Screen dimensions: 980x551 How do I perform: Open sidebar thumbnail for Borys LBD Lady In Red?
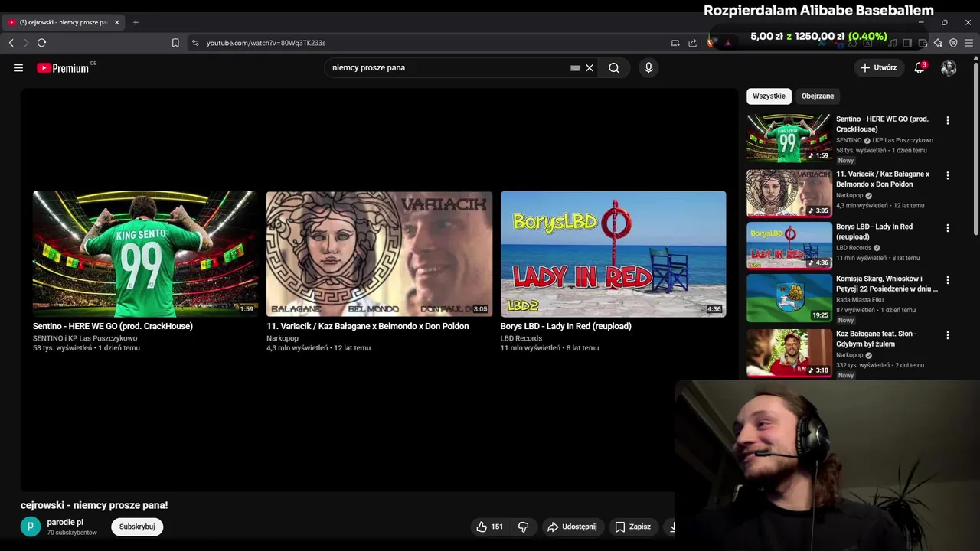(x=789, y=246)
